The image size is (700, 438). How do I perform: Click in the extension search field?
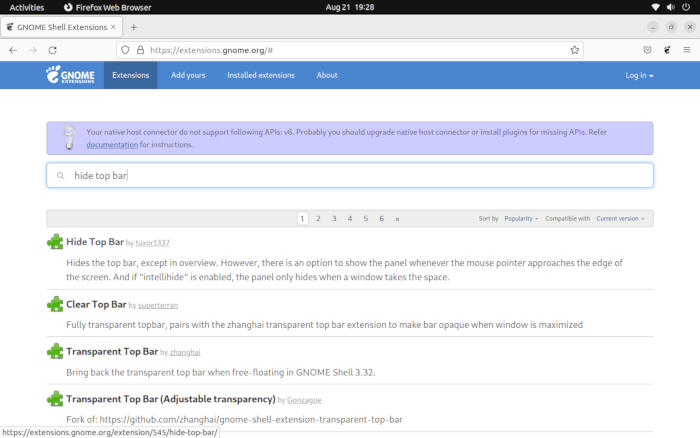tap(350, 175)
